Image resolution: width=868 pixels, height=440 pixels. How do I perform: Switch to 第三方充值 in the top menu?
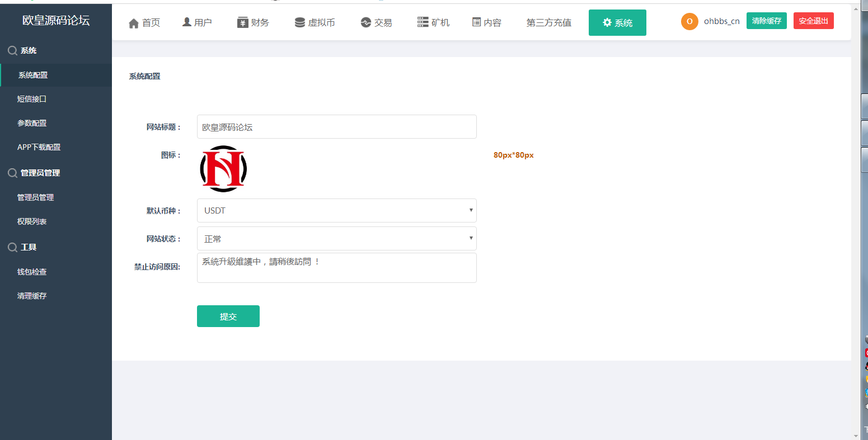[549, 22]
